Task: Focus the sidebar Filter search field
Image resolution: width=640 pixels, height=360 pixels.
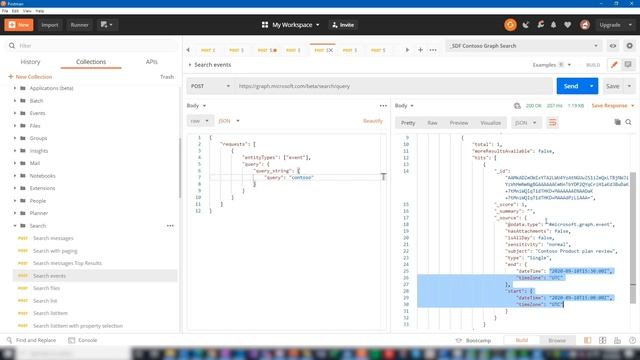Action: (x=92, y=46)
